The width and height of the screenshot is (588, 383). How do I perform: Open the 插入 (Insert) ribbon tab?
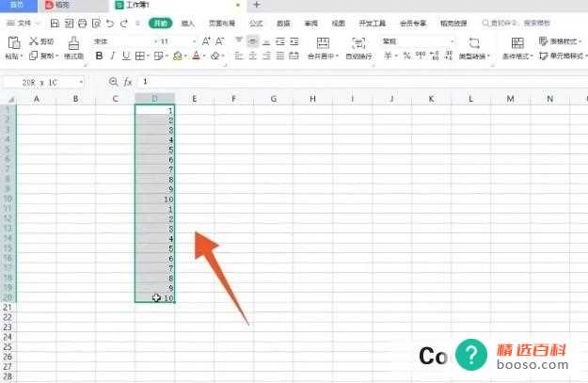[x=188, y=22]
